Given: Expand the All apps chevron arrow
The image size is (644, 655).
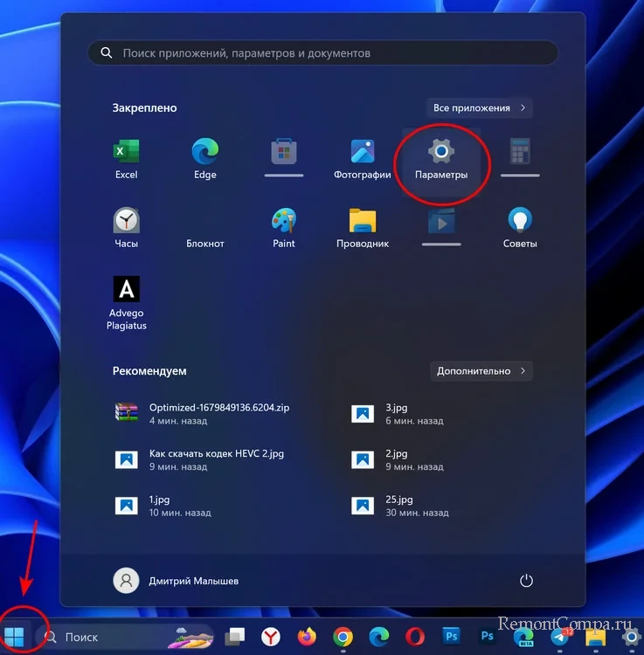Looking at the screenshot, I should pyautogui.click(x=523, y=107).
